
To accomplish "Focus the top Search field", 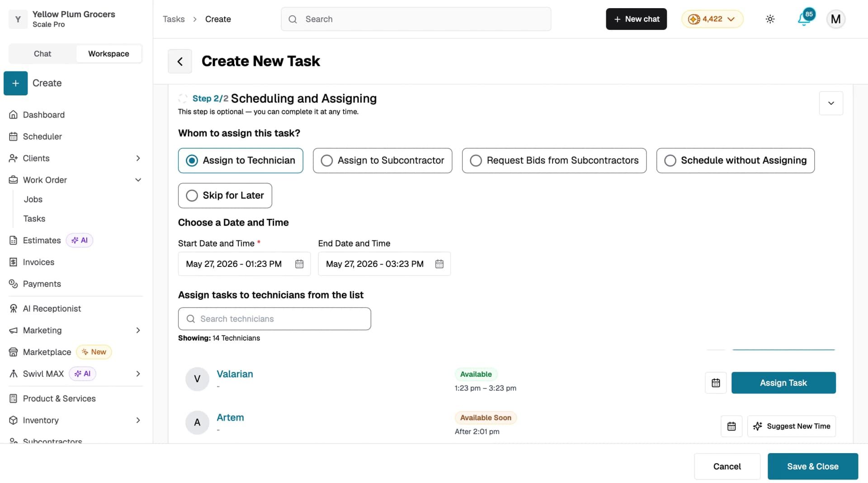I will pos(416,19).
